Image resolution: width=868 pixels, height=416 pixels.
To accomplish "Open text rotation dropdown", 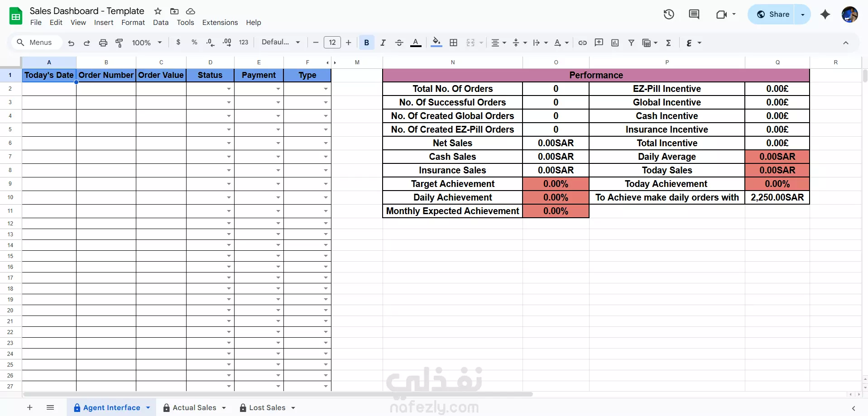I will [x=561, y=43].
